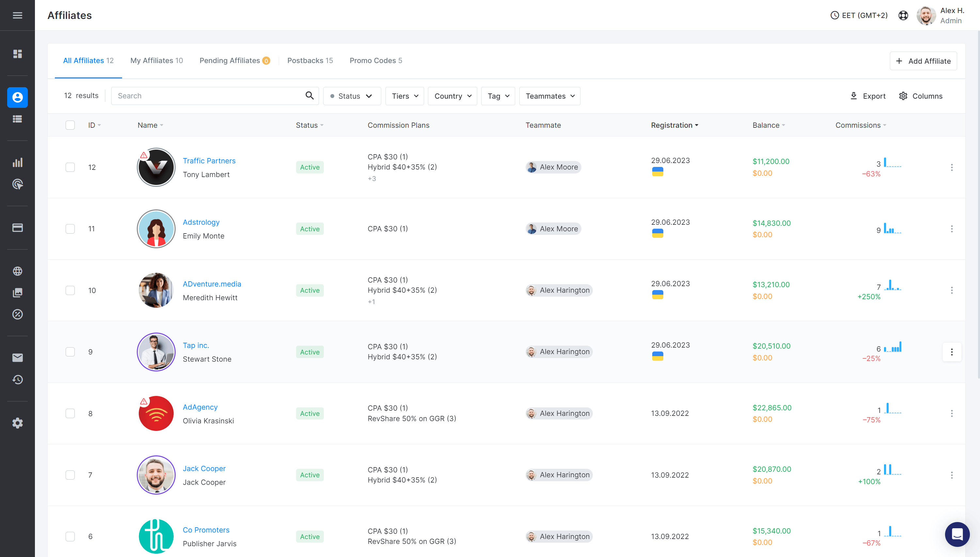Open the globe icon in the sidebar
This screenshot has width=980, height=557.
tap(17, 271)
